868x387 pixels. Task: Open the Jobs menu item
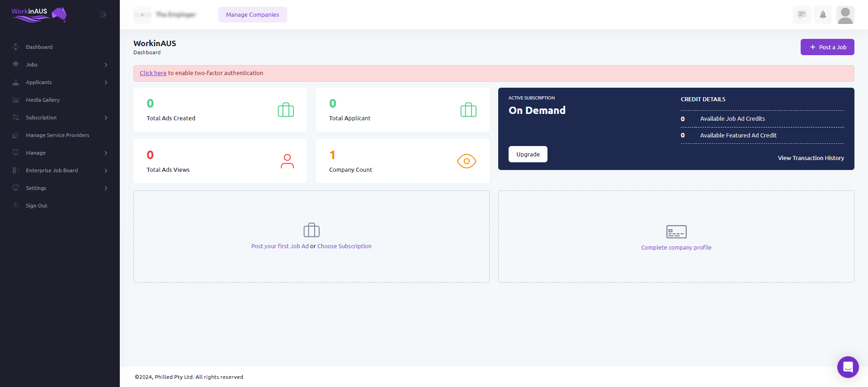pos(32,65)
